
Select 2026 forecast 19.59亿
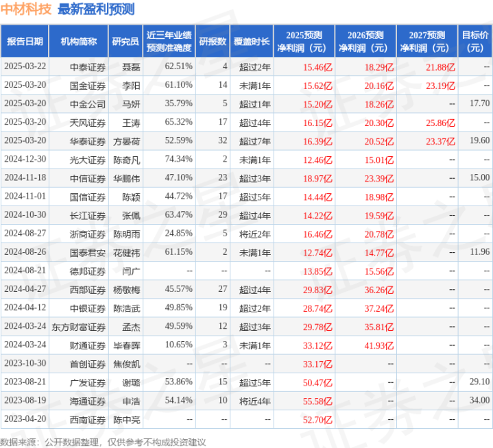click(x=379, y=216)
